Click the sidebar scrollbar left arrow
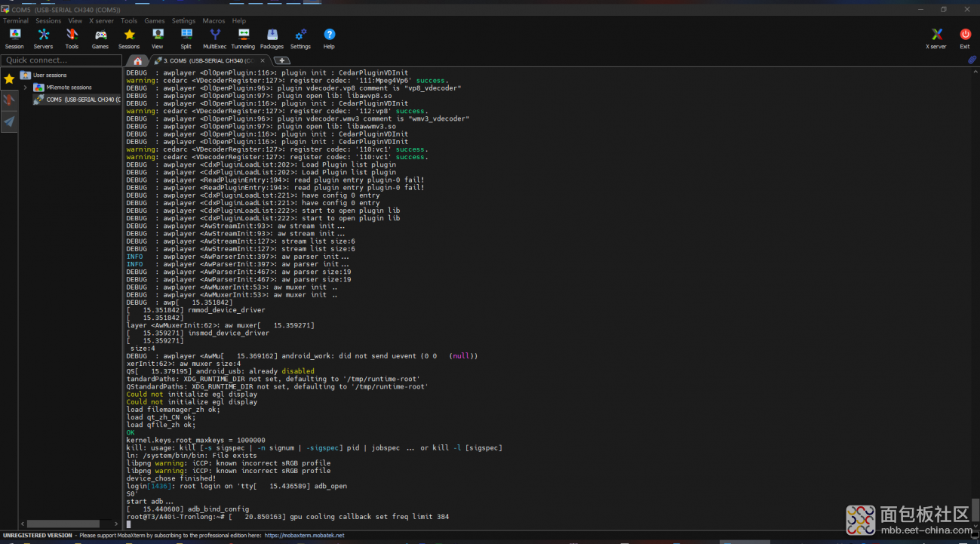The width and height of the screenshot is (980, 544). [23, 524]
